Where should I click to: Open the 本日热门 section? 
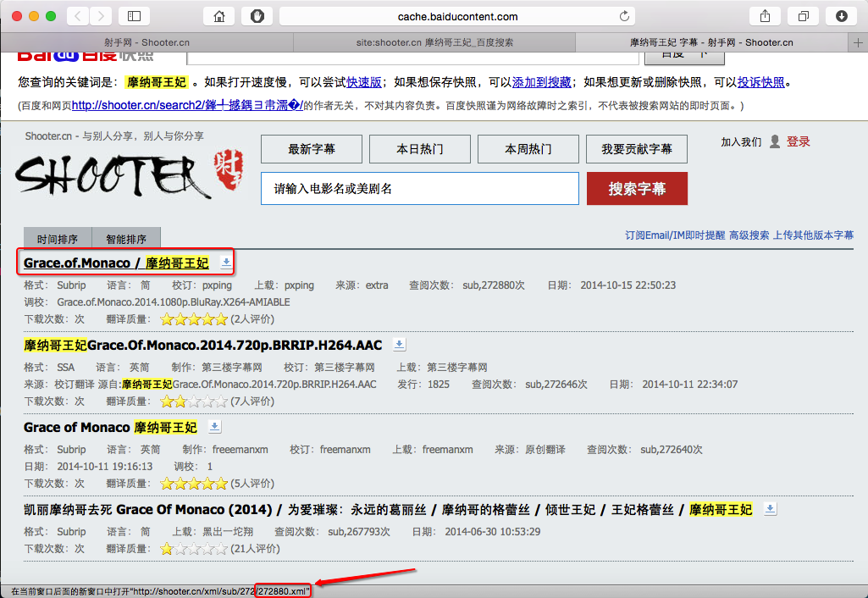pyautogui.click(x=420, y=149)
